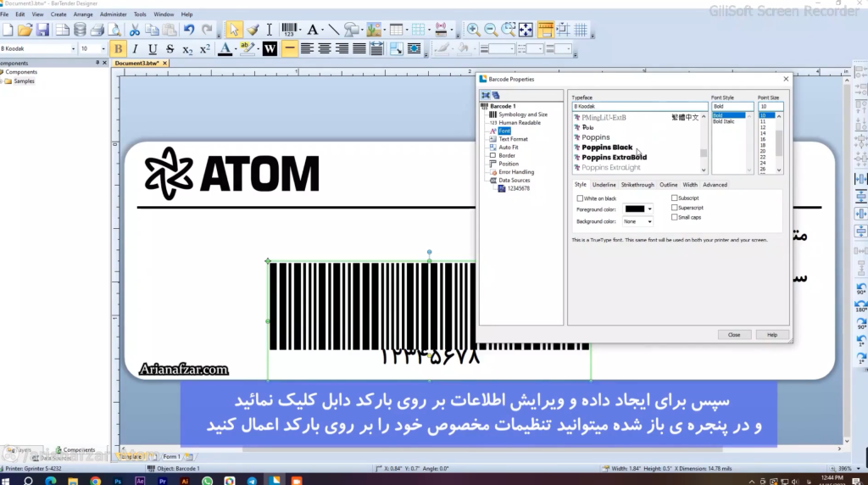Open the Arrange menu
This screenshot has width=868, height=485.
83,14
